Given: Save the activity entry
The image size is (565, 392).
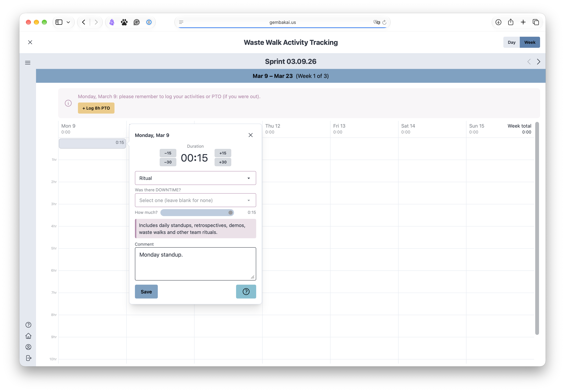Looking at the screenshot, I should coord(146,292).
